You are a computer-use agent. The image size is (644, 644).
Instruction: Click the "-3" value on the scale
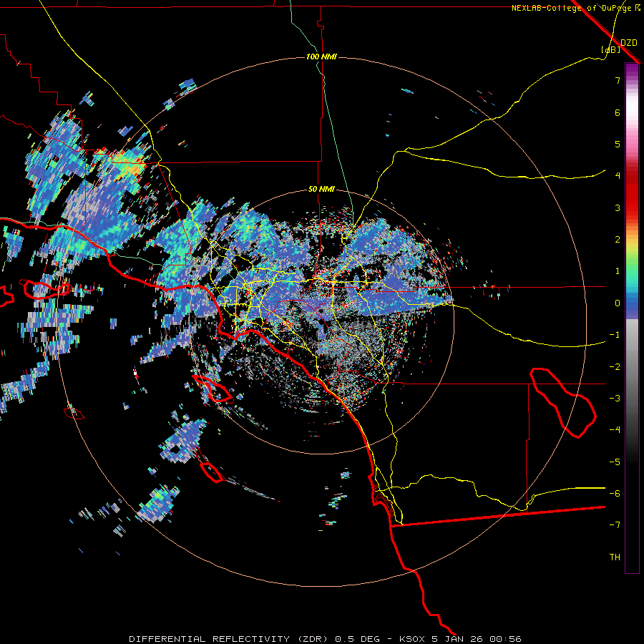[x=615, y=399]
